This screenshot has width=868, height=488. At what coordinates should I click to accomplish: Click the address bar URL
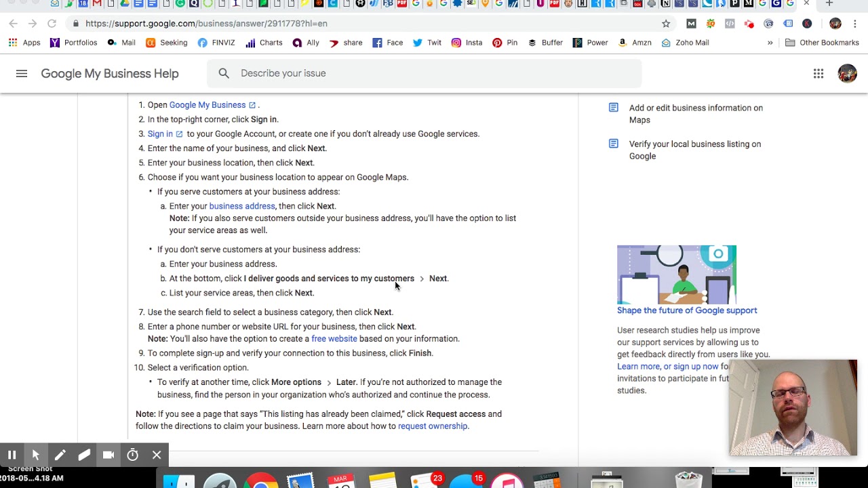tap(206, 23)
